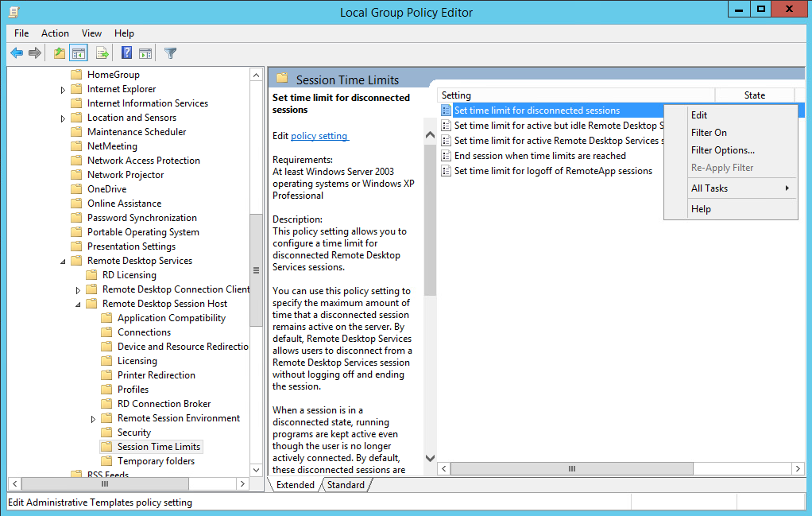Open the View menu
This screenshot has height=516, width=812.
pyautogui.click(x=91, y=33)
